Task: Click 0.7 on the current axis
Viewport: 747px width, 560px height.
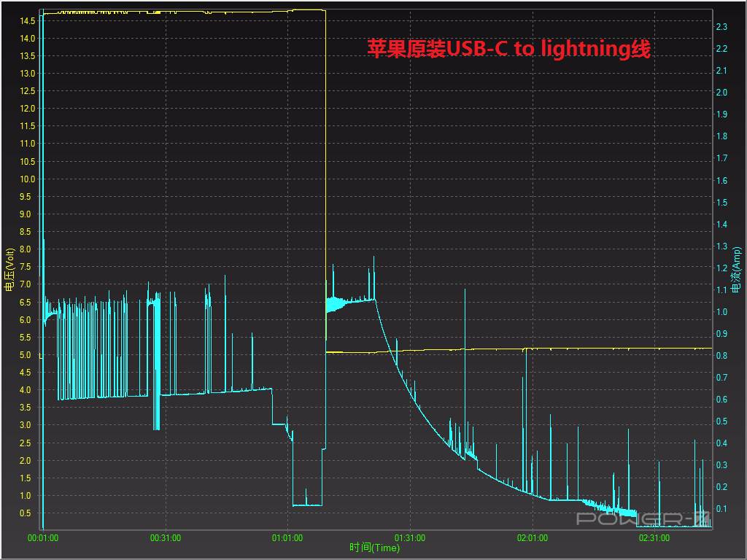Action: [x=721, y=378]
